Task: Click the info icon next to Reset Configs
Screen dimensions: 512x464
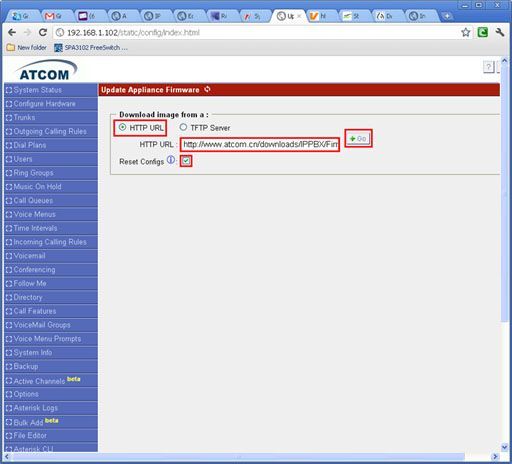Action: (x=171, y=160)
